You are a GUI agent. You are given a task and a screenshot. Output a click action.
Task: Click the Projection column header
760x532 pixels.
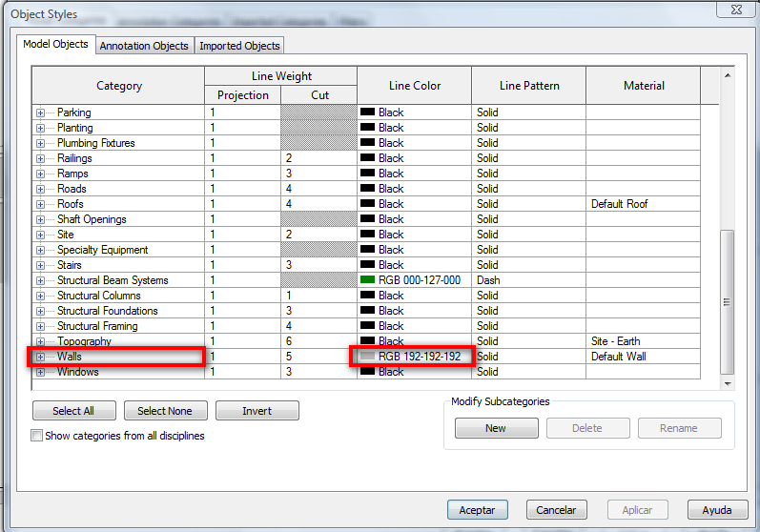coord(243,95)
